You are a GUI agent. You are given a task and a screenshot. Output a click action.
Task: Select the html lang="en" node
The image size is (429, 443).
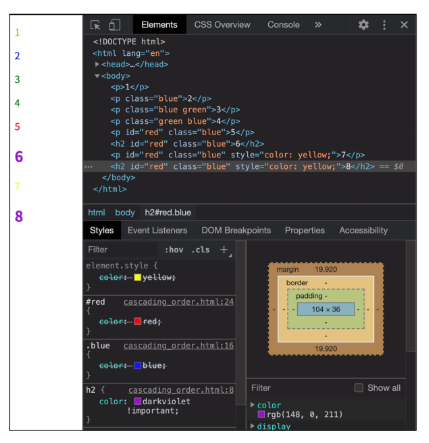coord(131,53)
